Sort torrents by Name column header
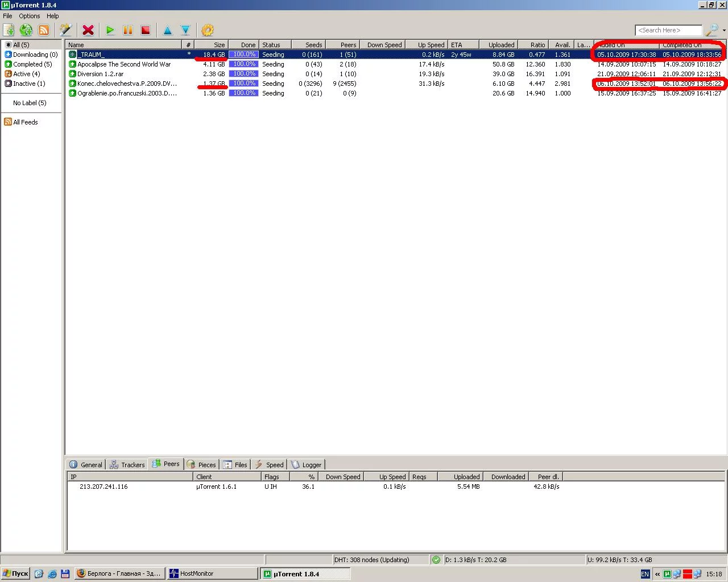Image resolution: width=728 pixels, height=582 pixels. tap(124, 45)
